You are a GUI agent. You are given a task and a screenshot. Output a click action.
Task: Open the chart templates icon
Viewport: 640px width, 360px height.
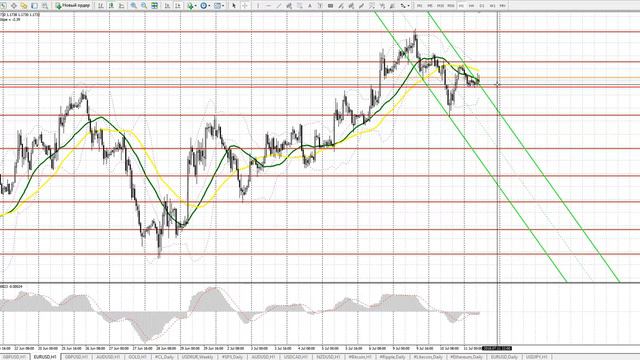(x=218, y=6)
